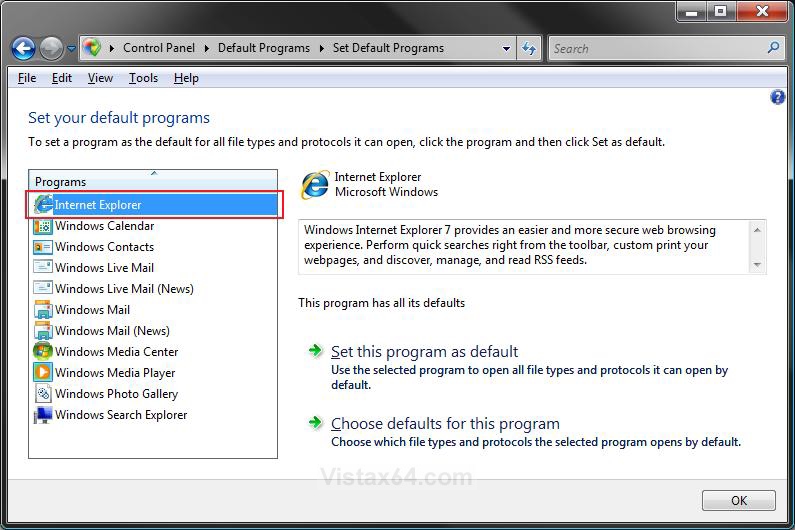Image resolution: width=795 pixels, height=530 pixels.
Task: Select Windows Mail (News) label
Action: (x=113, y=331)
